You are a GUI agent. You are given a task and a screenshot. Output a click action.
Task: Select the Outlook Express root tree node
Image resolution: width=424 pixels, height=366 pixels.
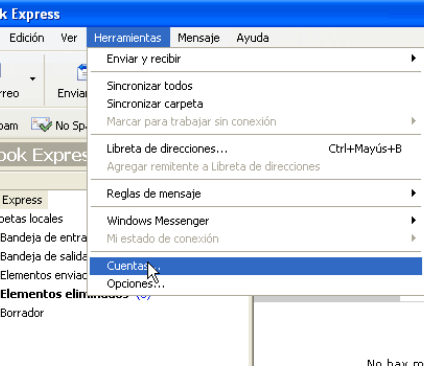tap(23, 200)
